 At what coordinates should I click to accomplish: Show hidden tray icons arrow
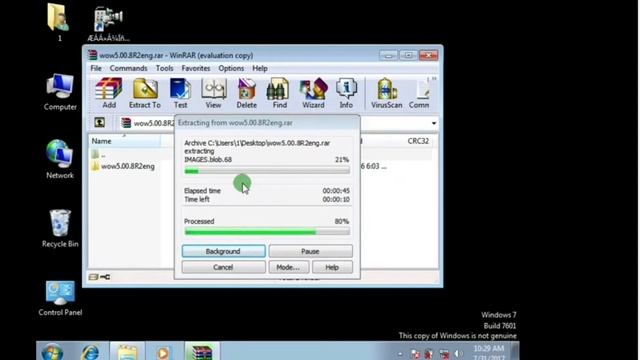(x=400, y=354)
